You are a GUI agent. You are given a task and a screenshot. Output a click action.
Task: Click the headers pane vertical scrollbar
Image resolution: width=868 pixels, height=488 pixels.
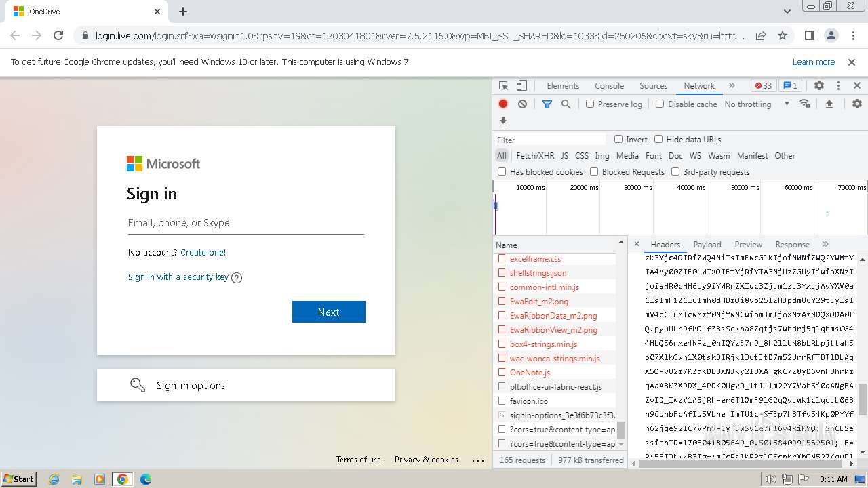(863, 399)
